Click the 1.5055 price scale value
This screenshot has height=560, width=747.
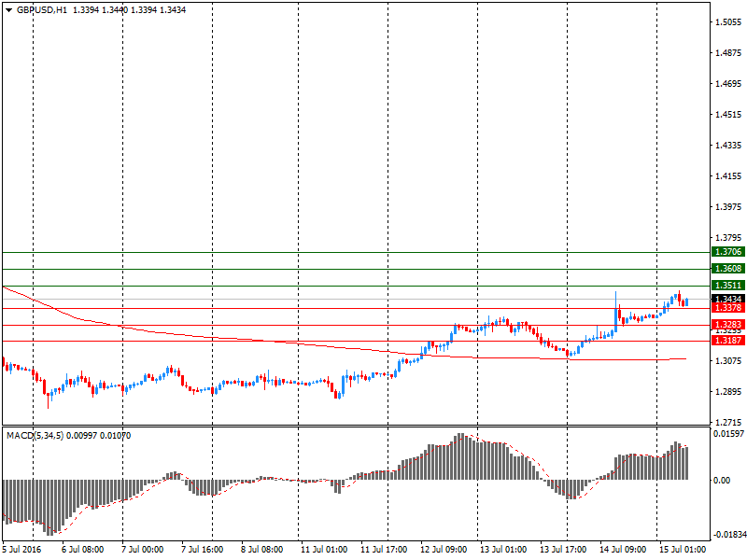click(728, 21)
